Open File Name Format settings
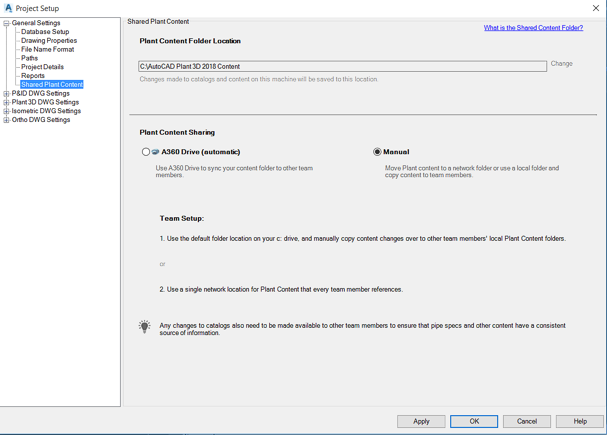 [49, 49]
